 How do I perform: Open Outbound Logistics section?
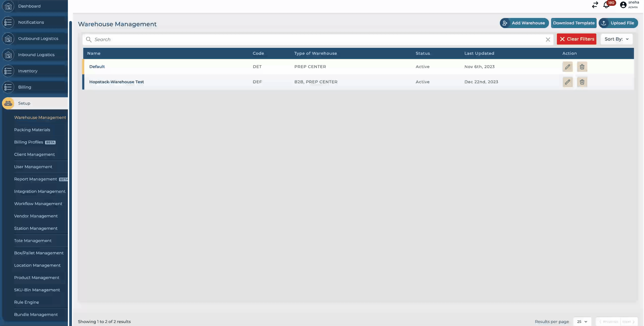(x=38, y=38)
